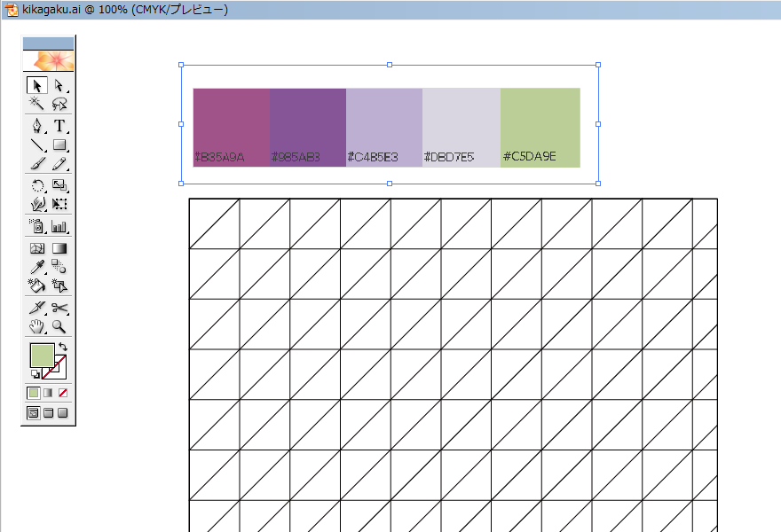Viewport: 781px width, 532px height.
Task: Click the bottom-right bounding box handle
Action: point(598,184)
